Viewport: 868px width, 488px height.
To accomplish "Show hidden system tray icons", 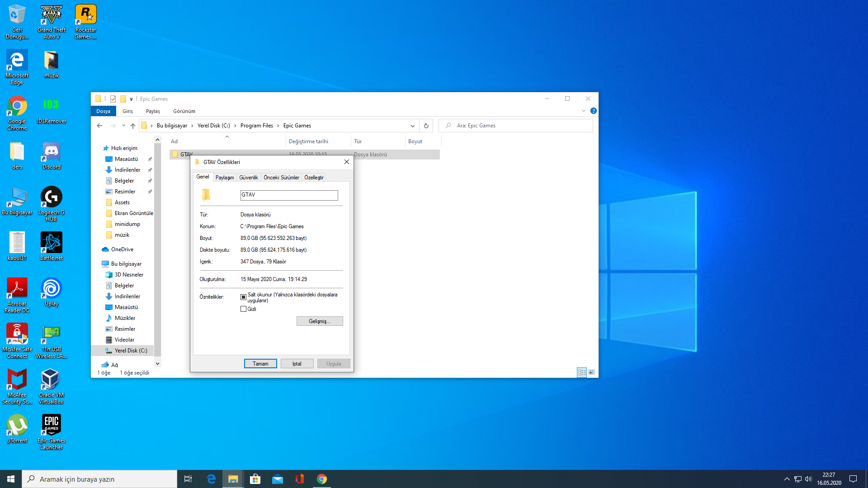I will pos(787,479).
